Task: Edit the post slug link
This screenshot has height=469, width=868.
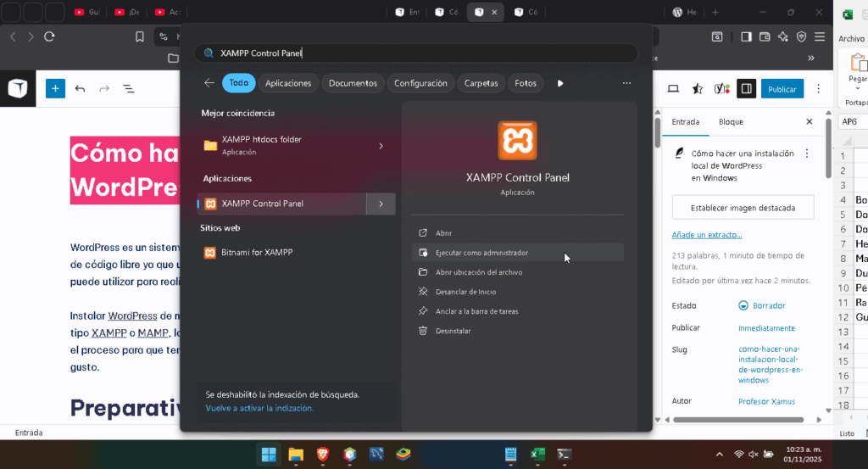Action: point(770,365)
